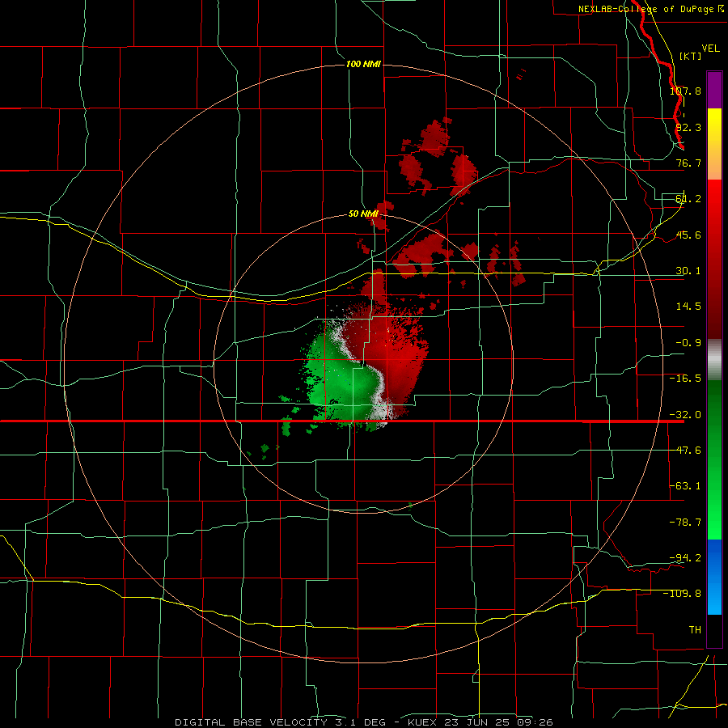Click the gray zero-velocity segment of color bar
The height and width of the screenshot is (728, 728).
coord(714,359)
